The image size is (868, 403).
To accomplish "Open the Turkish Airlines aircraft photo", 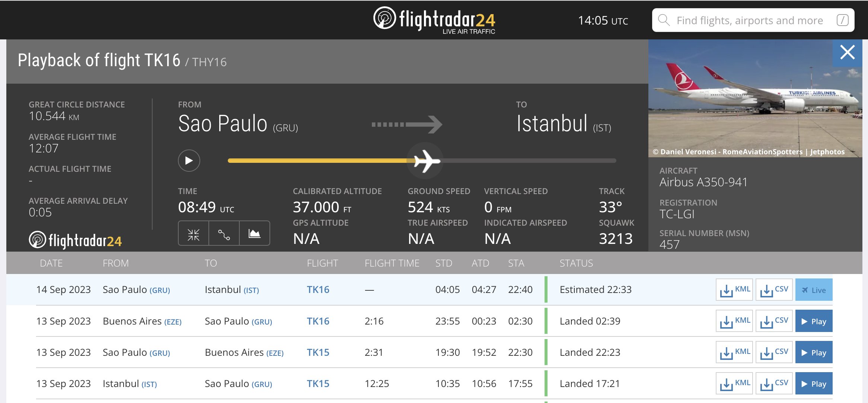I will point(755,98).
